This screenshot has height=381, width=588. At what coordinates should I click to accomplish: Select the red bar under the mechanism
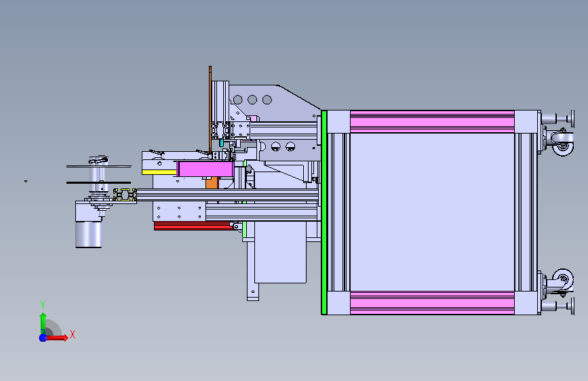click(193, 225)
